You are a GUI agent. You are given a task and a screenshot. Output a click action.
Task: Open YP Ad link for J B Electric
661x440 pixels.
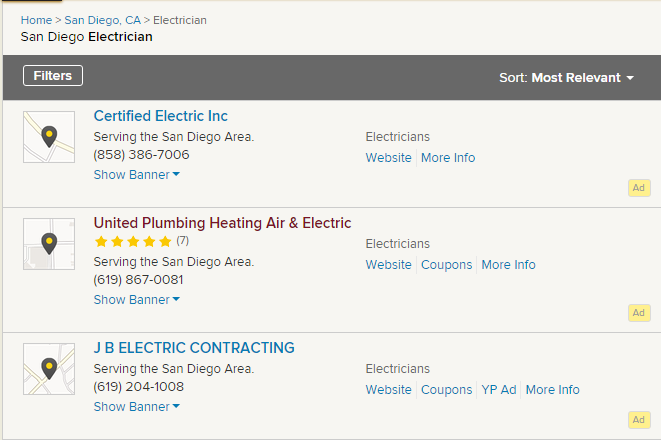498,390
